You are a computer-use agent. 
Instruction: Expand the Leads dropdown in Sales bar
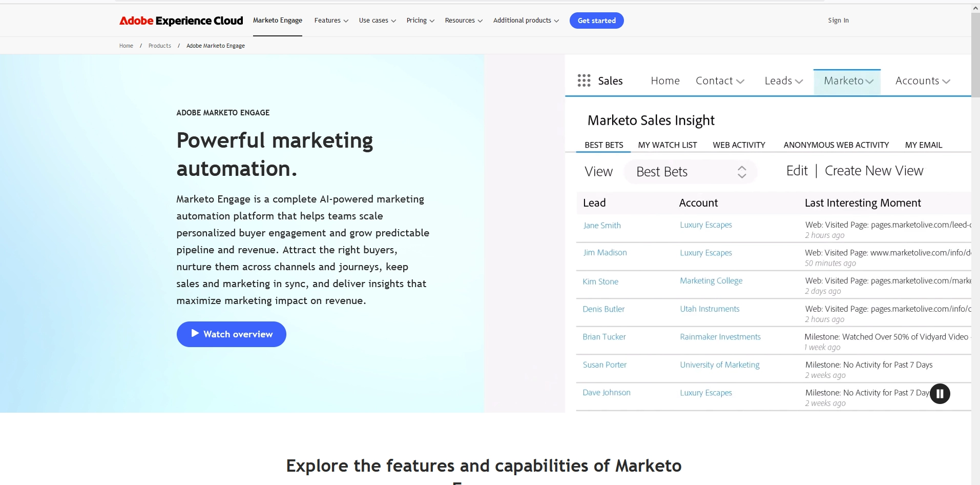[784, 81]
